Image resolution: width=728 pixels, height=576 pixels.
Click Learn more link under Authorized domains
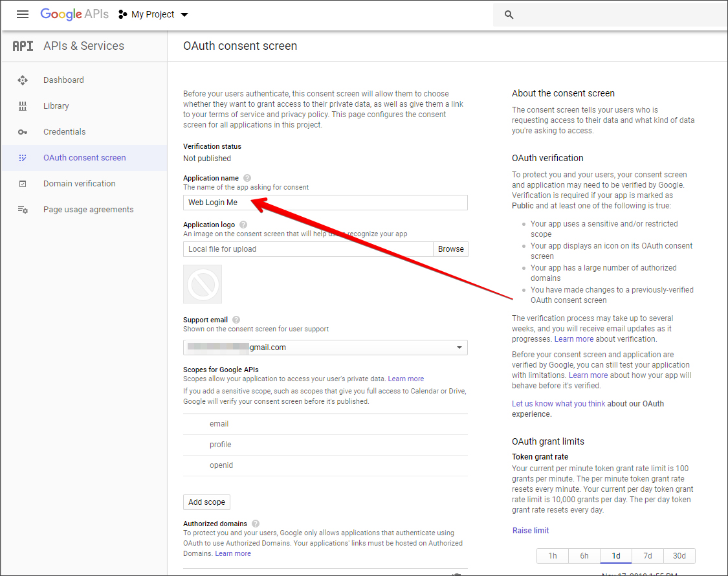coord(233,554)
